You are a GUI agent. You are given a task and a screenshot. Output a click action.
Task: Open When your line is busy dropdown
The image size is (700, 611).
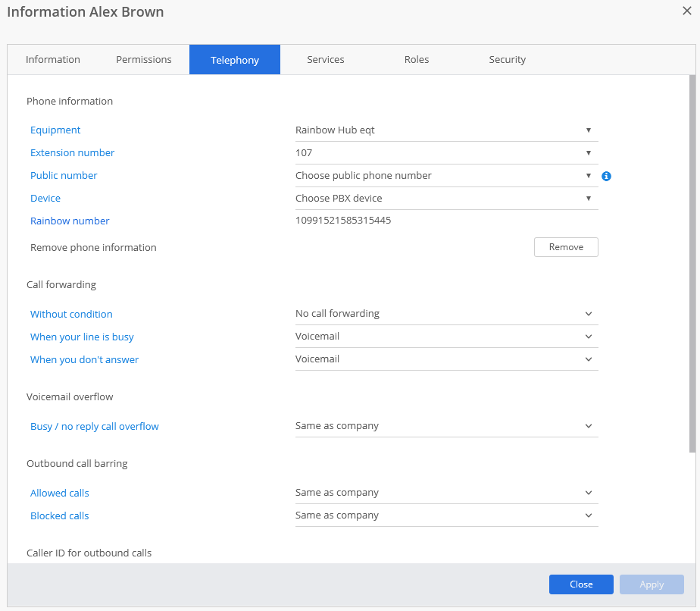pyautogui.click(x=446, y=337)
